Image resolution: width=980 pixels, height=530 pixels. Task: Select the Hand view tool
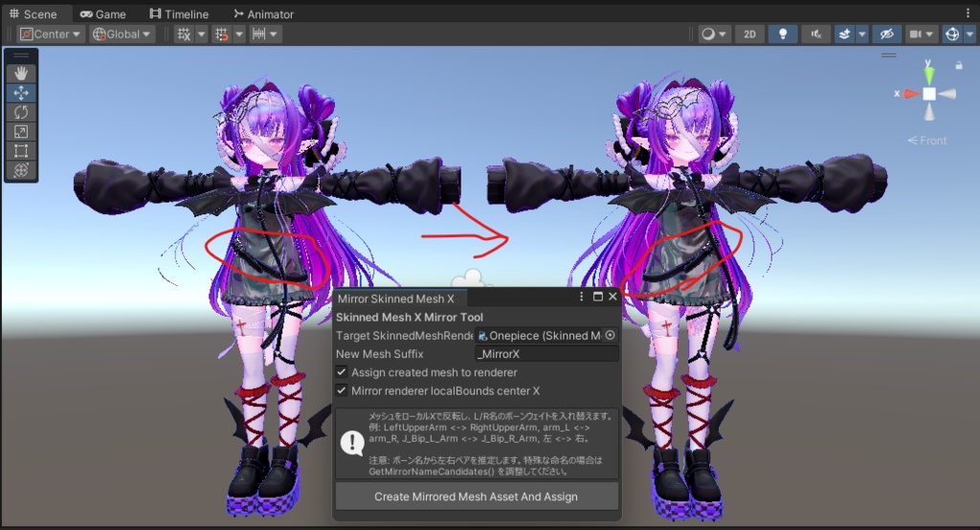(x=21, y=73)
